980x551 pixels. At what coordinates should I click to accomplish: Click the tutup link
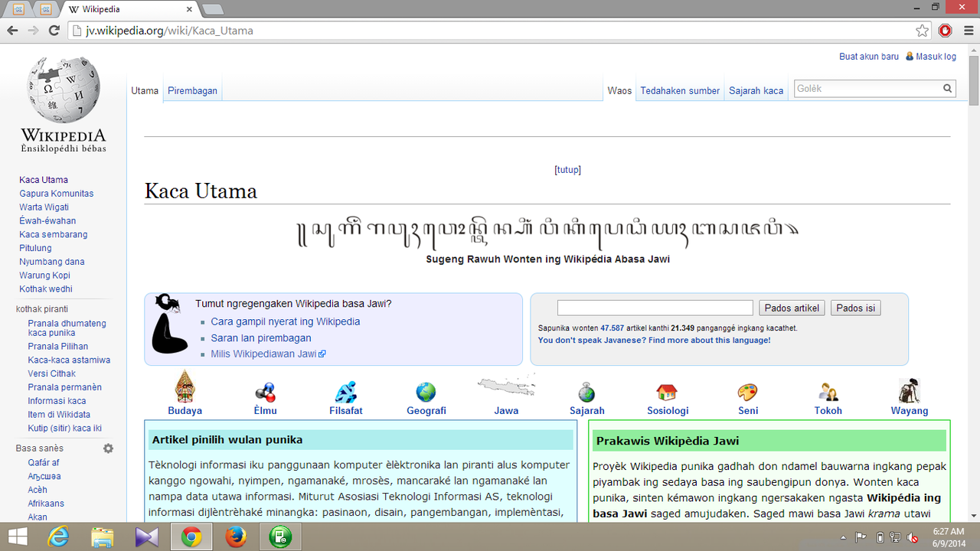(x=567, y=170)
